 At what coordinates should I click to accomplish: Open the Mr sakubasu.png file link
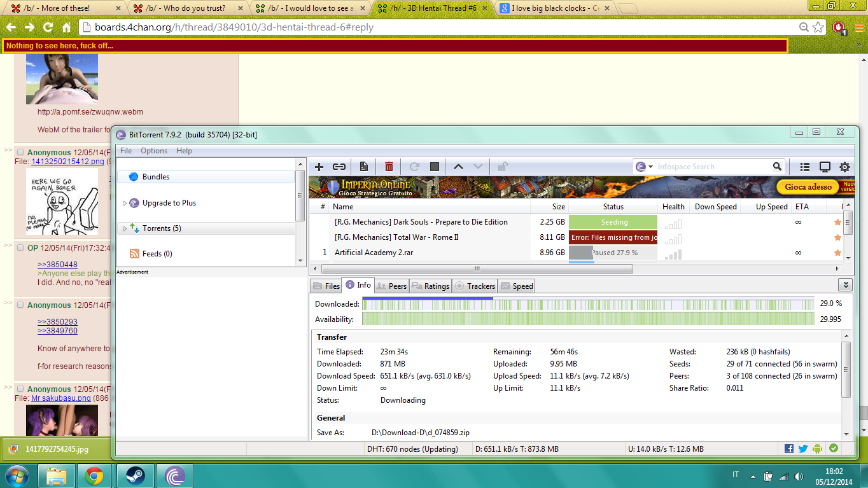[60, 398]
